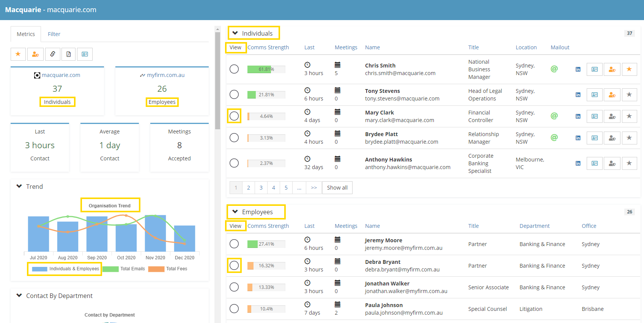
Task: Collapse the Contact By Department chevron
Action: (x=19, y=295)
